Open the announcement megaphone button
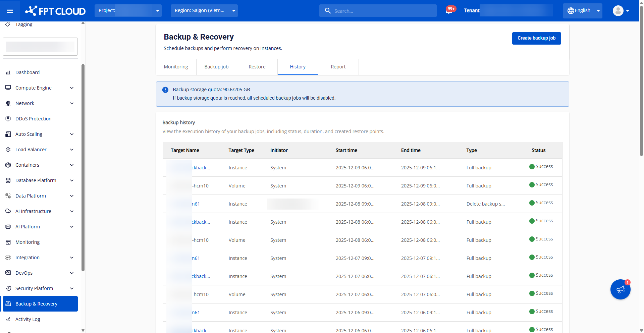Viewport: 644px width, 333px height. pyautogui.click(x=620, y=289)
